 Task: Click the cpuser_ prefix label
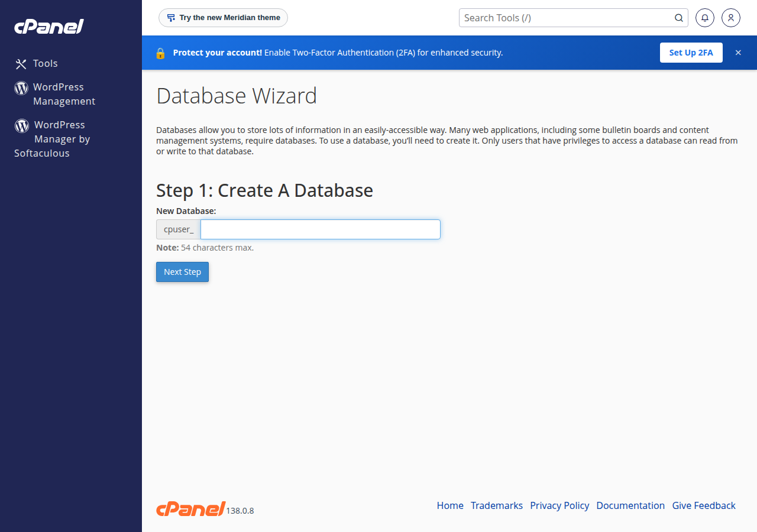tap(179, 229)
